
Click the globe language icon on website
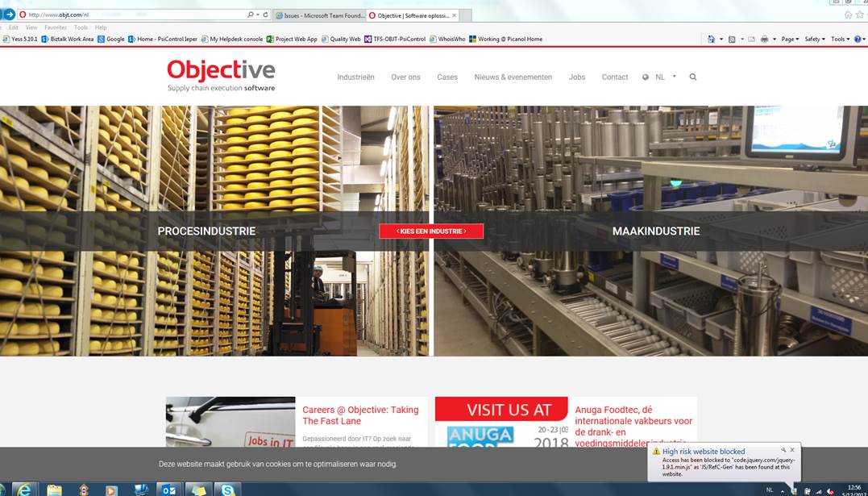(x=646, y=77)
